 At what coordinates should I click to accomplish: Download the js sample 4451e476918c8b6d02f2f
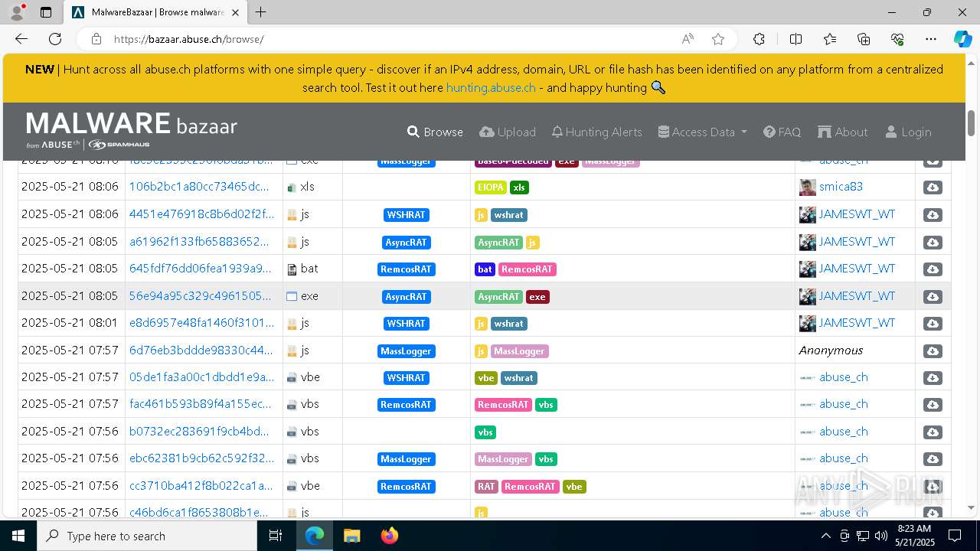point(932,215)
